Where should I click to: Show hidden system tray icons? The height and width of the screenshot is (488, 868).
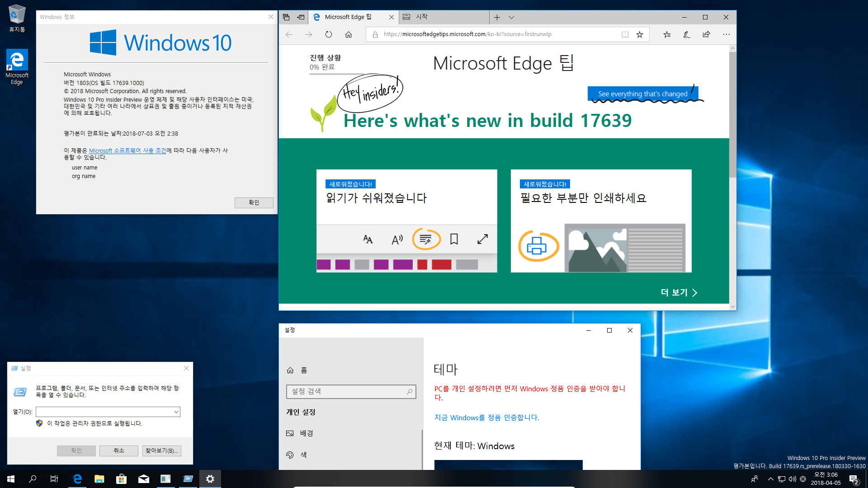coord(770,479)
